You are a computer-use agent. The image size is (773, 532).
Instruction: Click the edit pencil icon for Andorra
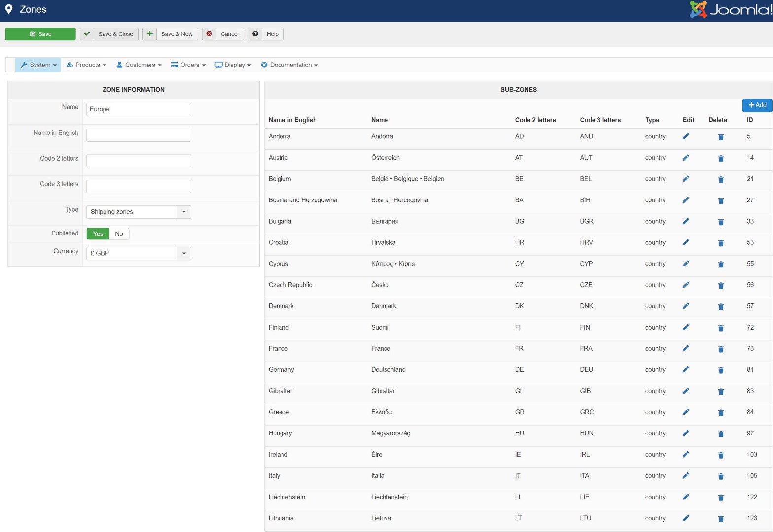(685, 136)
